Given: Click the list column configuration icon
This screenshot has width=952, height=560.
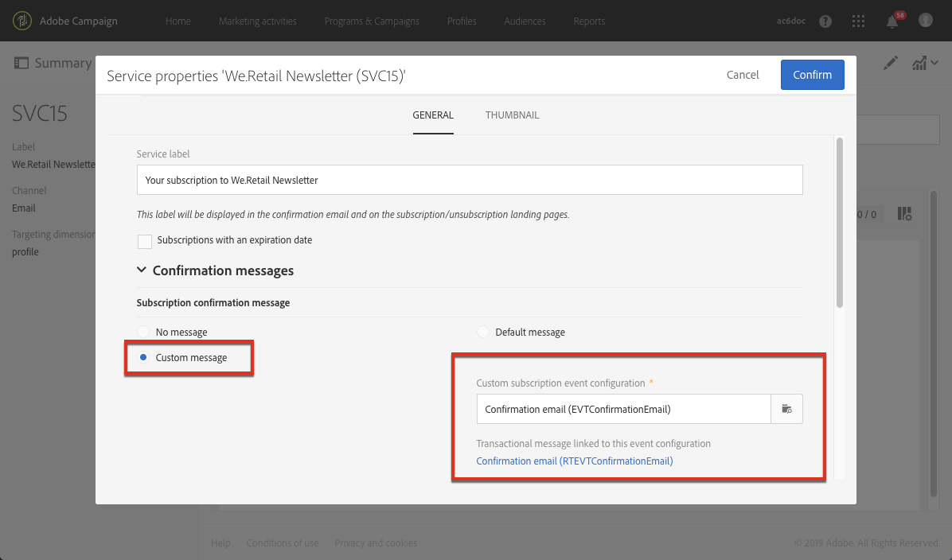Looking at the screenshot, I should point(905,213).
